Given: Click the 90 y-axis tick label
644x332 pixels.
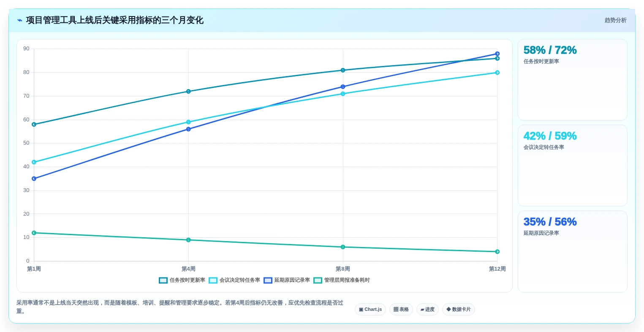Looking at the screenshot, I should coord(26,49).
